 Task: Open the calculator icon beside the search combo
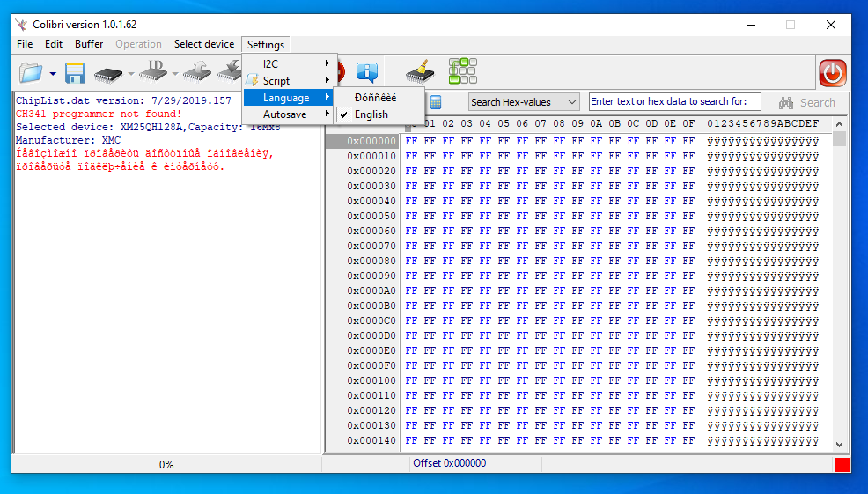tap(436, 102)
